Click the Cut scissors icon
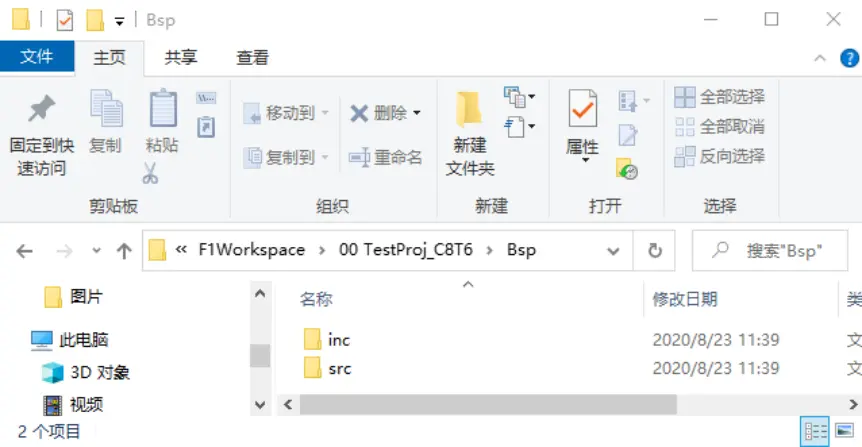The image size is (862, 447). pos(150,173)
